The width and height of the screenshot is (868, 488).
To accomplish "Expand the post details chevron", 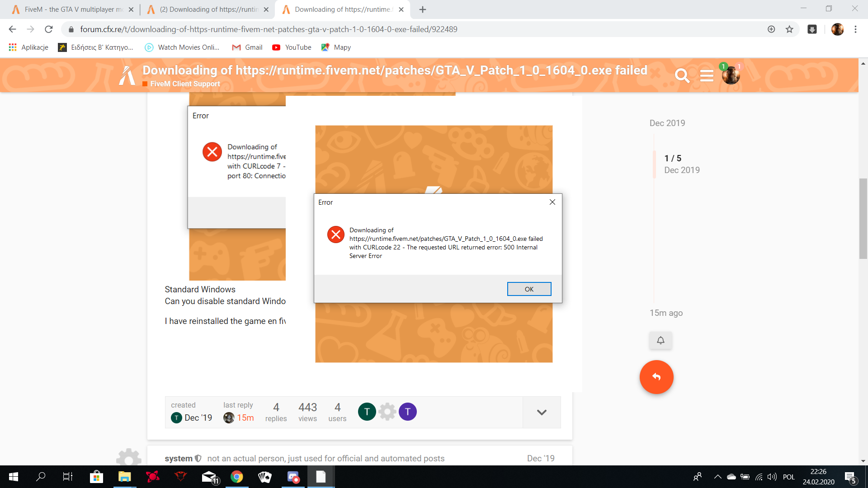I will click(x=541, y=412).
